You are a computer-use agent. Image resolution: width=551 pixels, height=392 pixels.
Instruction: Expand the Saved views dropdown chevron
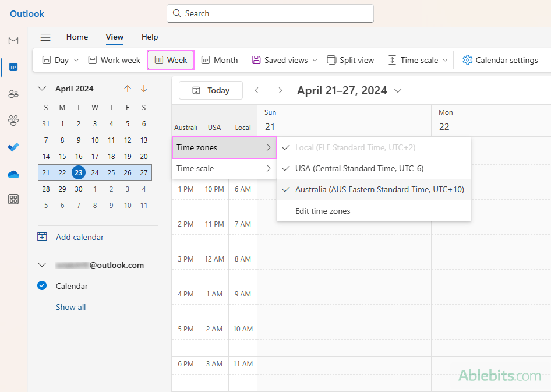[315, 60]
